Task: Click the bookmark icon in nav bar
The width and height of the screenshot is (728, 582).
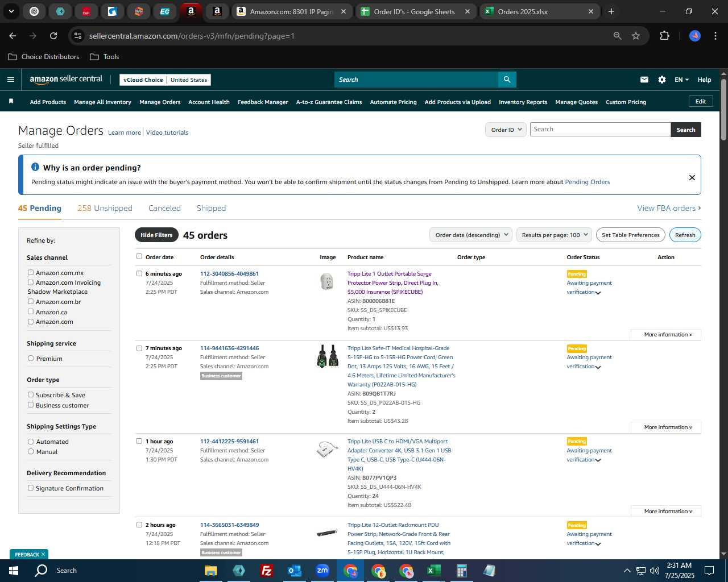Action: pyautogui.click(x=11, y=101)
